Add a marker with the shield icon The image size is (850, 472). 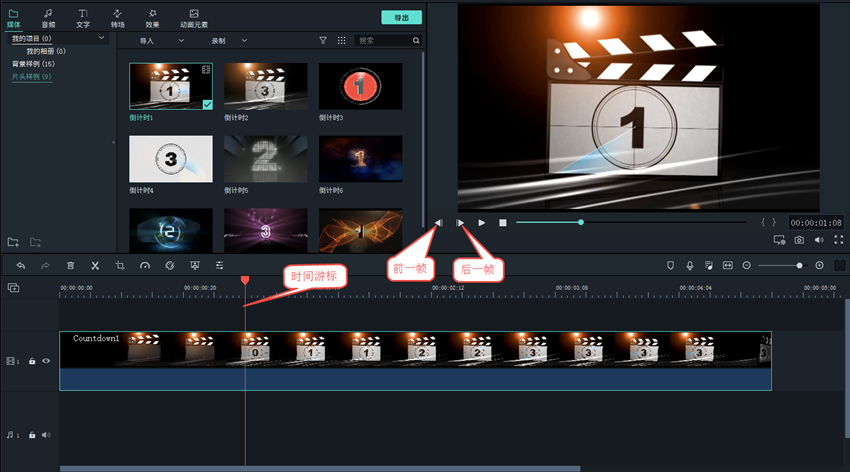coord(671,266)
